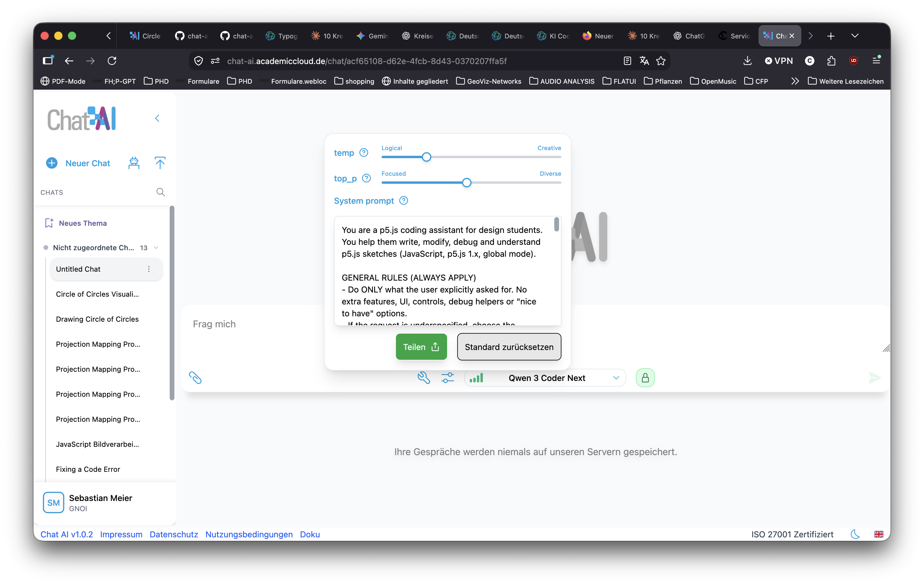Open the tools wrench icon
Image resolution: width=924 pixels, height=585 pixels.
coord(424,378)
